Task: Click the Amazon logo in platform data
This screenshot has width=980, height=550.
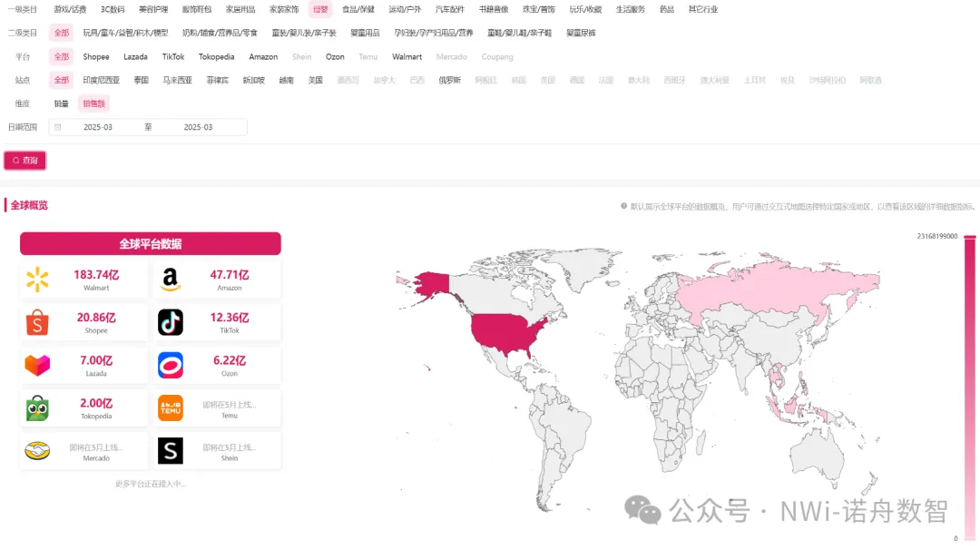Action: point(171,280)
